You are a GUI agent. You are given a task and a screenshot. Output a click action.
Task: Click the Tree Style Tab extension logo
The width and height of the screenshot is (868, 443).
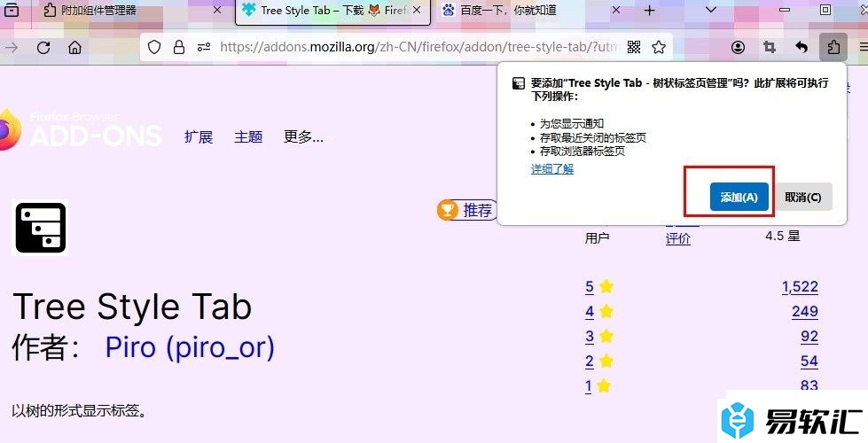click(41, 228)
